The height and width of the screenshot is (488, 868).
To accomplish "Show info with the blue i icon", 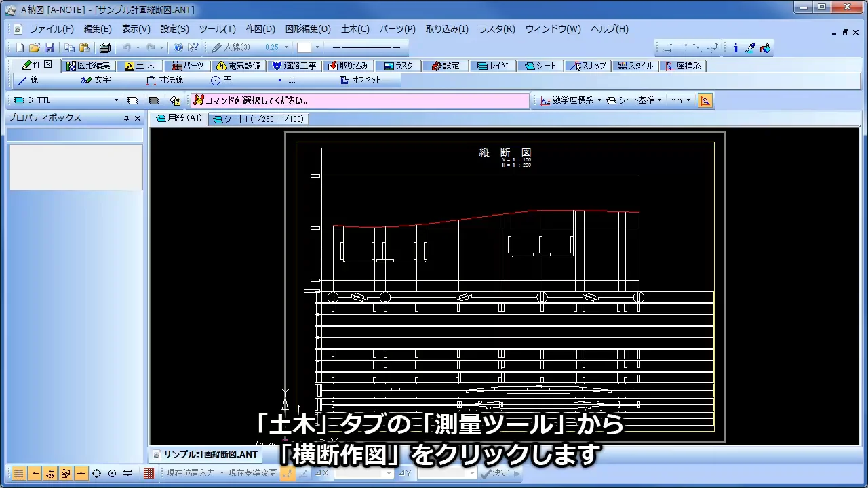I will tap(736, 47).
